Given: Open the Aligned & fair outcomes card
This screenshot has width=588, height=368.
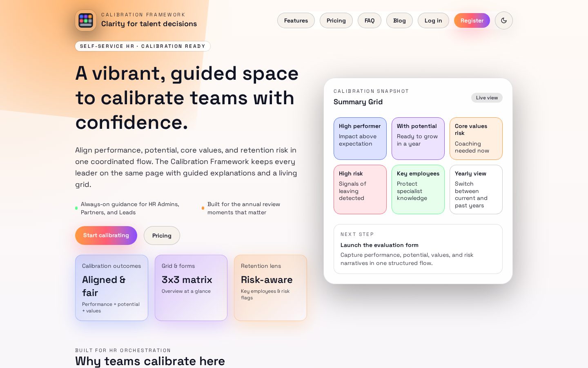Looking at the screenshot, I should point(111,288).
